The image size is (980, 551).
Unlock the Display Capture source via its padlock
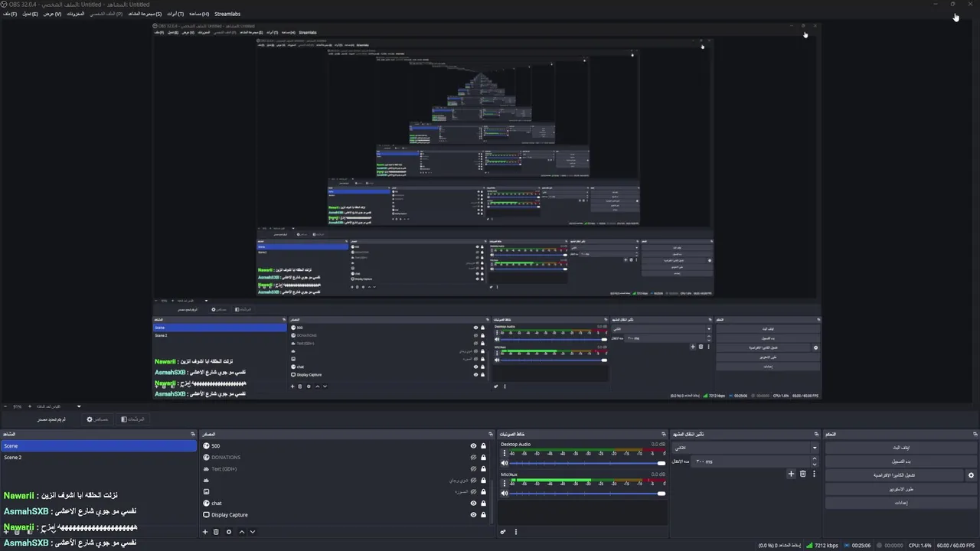483,515
